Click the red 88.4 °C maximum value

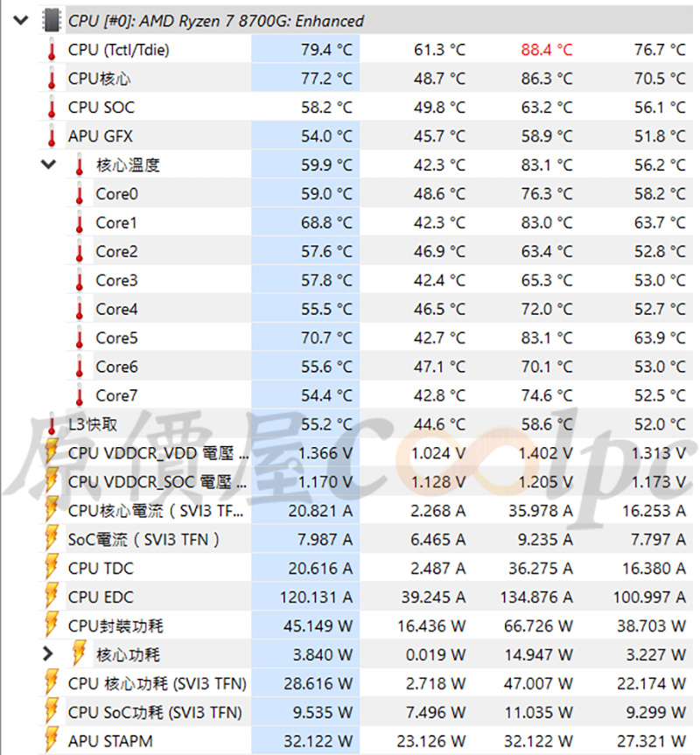[546, 50]
